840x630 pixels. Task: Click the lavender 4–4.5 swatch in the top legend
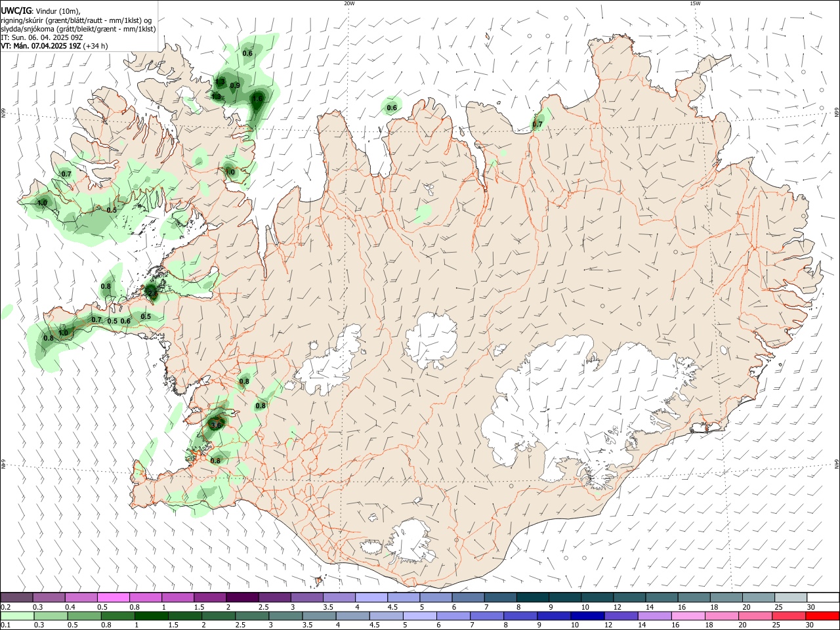(x=371, y=597)
